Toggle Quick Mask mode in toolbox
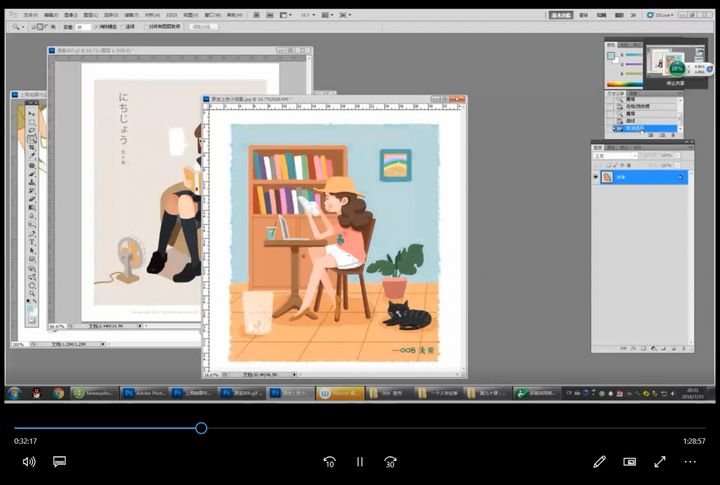720x485 pixels. (x=31, y=320)
